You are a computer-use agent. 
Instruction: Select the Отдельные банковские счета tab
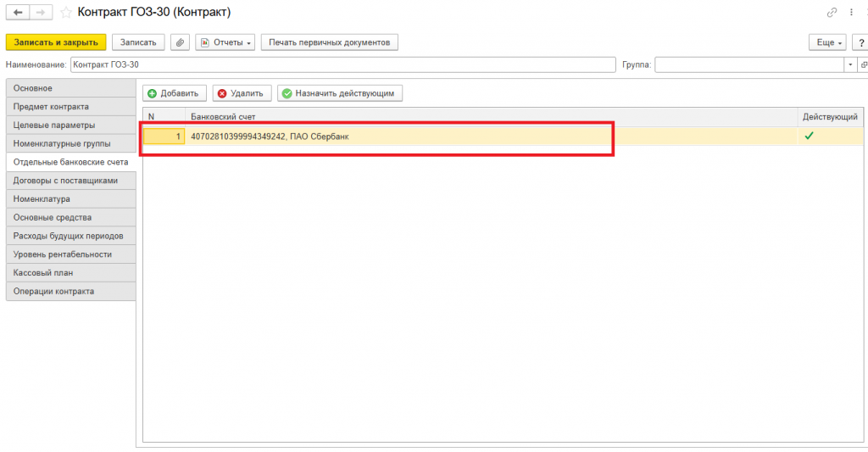[71, 162]
